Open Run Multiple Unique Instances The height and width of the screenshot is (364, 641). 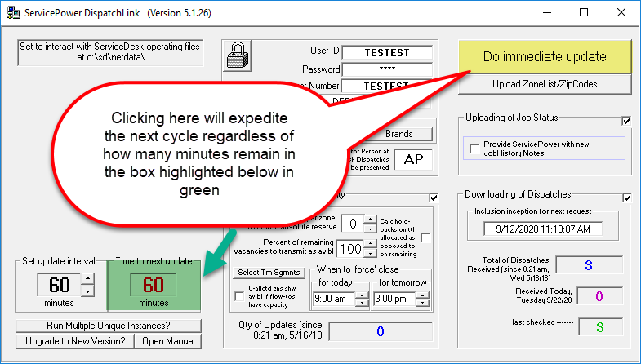point(109,326)
